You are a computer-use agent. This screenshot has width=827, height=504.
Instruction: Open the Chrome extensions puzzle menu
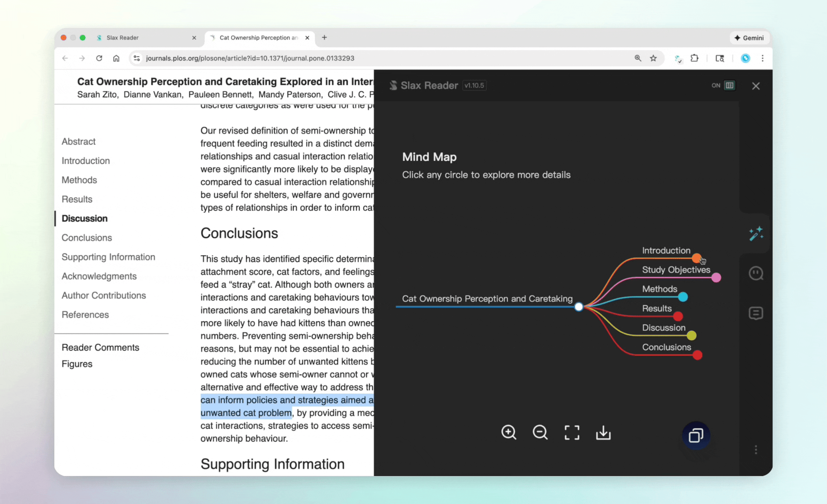(695, 58)
